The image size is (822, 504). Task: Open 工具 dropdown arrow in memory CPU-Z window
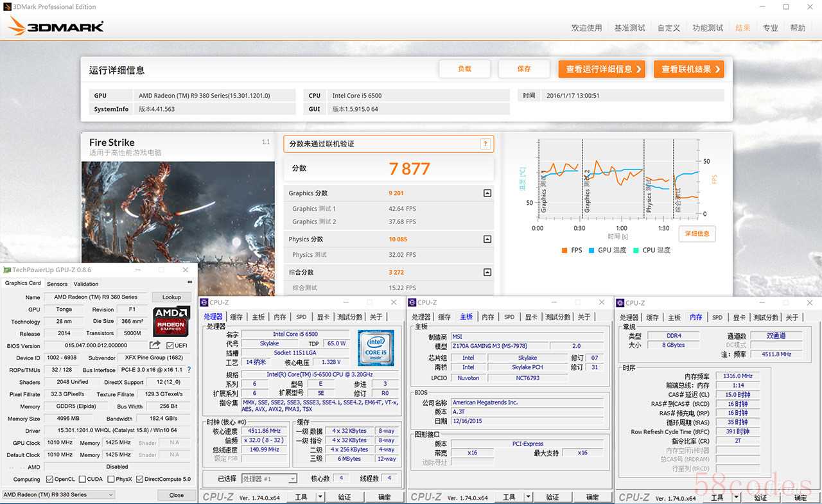coord(737,497)
